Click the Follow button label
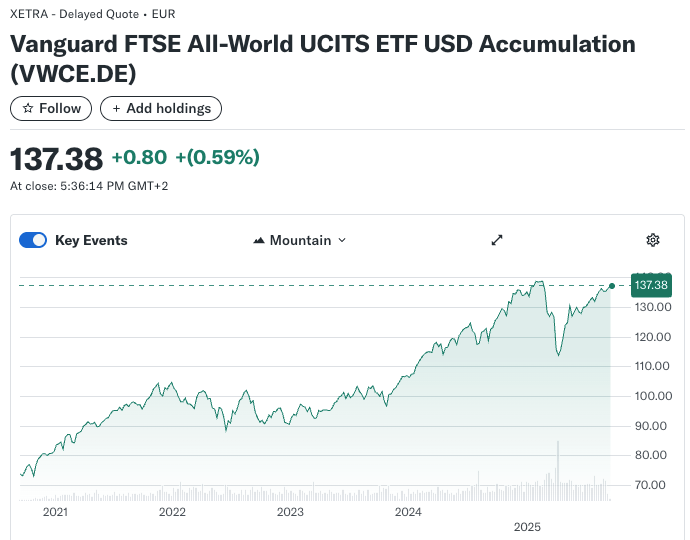This screenshot has height=540, width=690. [60, 108]
